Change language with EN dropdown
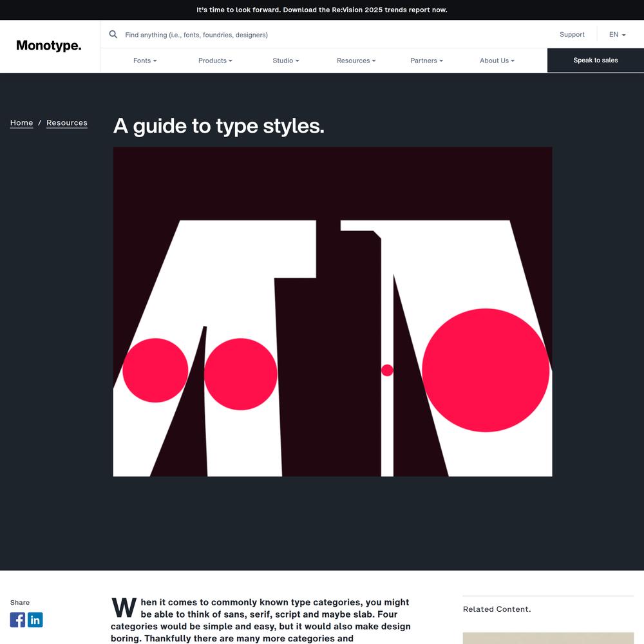Screen dimensions: 644x644 coord(618,35)
